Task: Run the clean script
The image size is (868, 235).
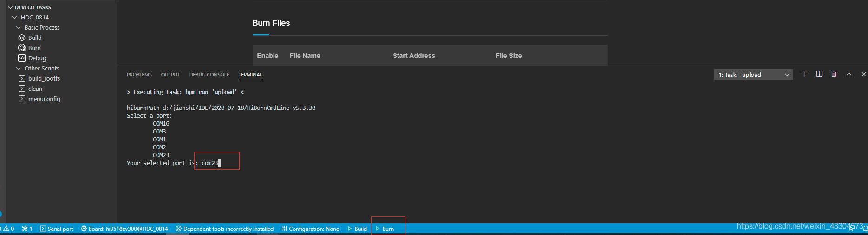Action: click(30, 89)
